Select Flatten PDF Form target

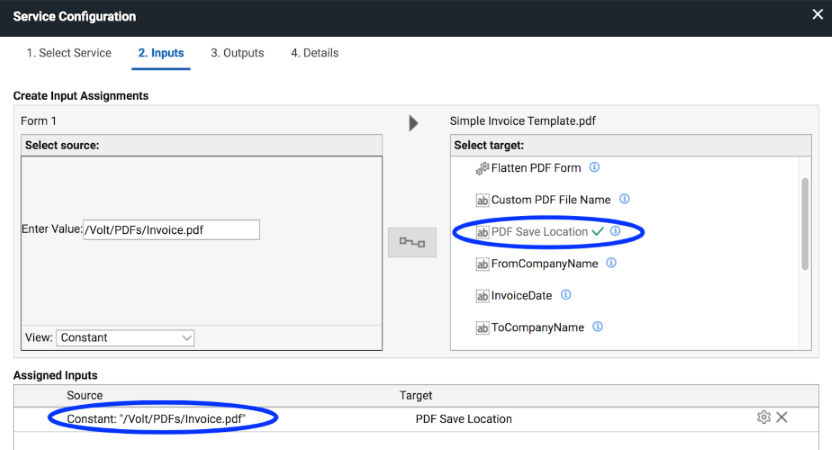535,169
